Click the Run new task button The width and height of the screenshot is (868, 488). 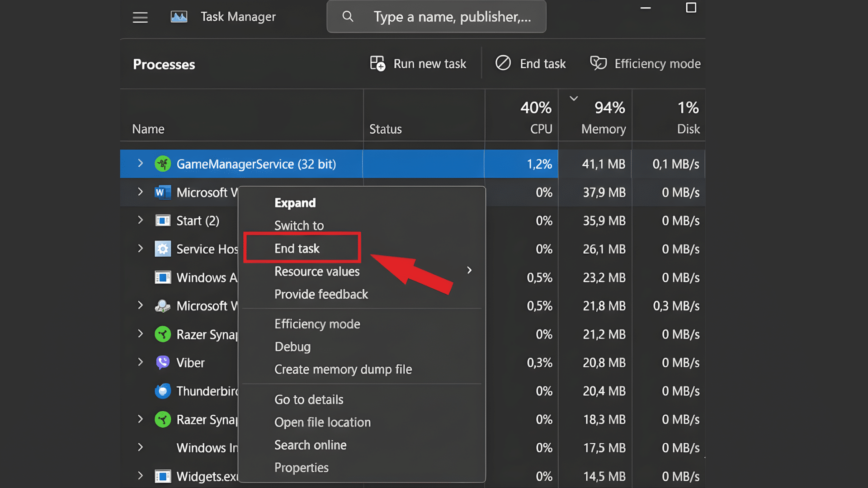coord(418,63)
